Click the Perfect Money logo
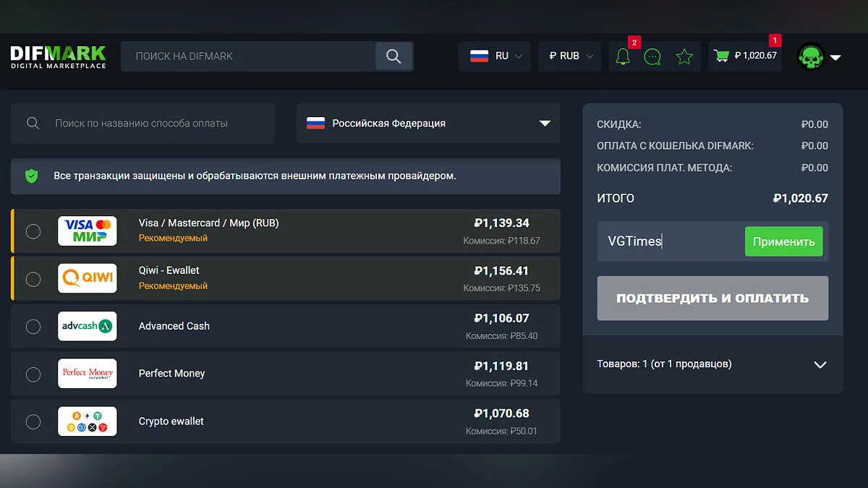 click(87, 374)
